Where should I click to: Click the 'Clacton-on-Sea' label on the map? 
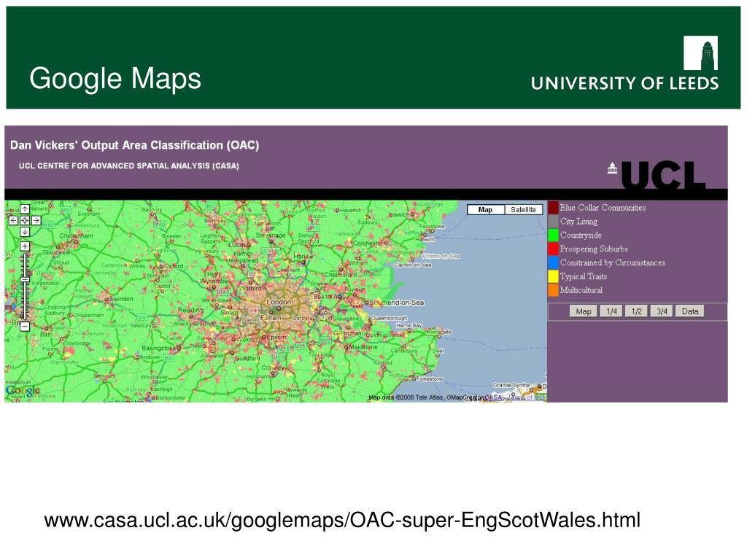point(412,265)
